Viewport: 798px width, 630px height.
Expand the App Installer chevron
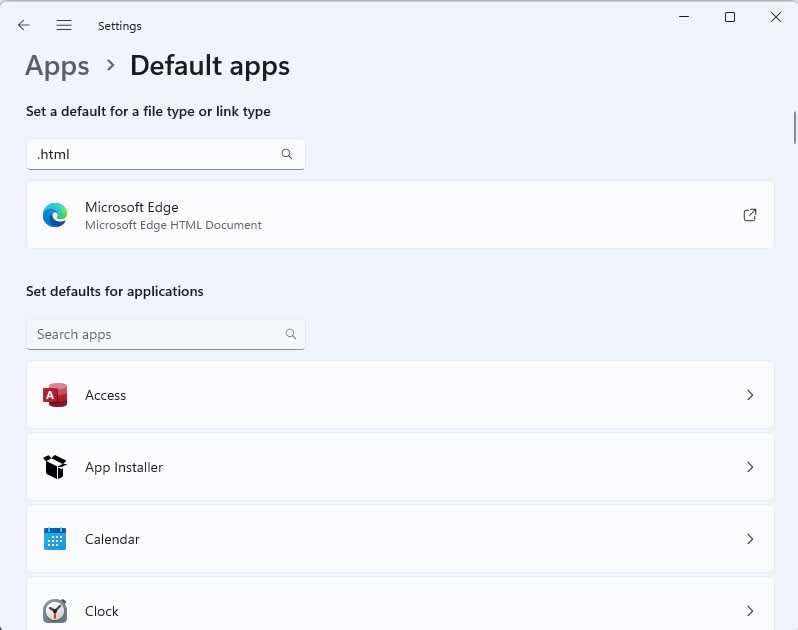[750, 467]
